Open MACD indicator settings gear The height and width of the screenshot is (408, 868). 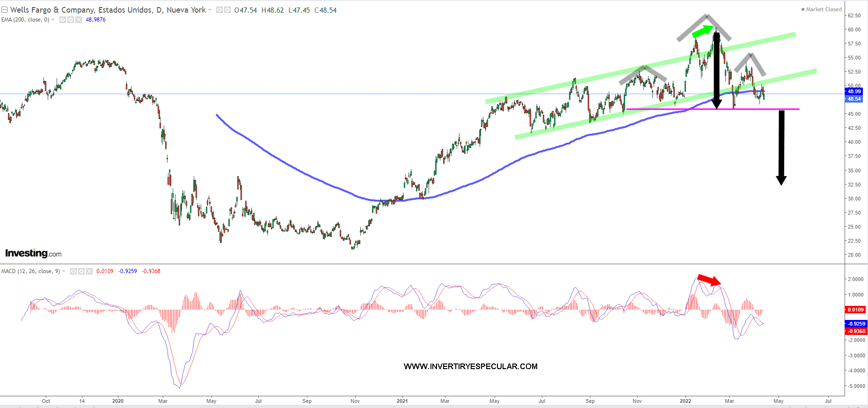81,271
